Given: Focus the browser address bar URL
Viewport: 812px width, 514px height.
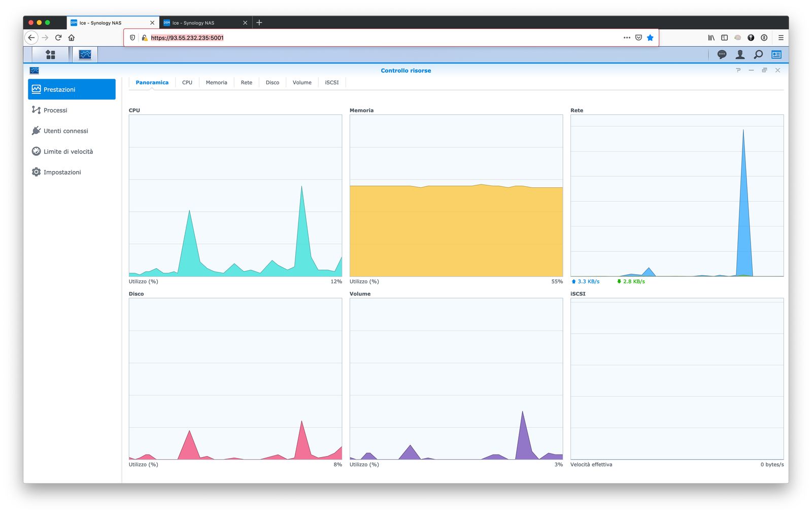Looking at the screenshot, I should click(187, 38).
